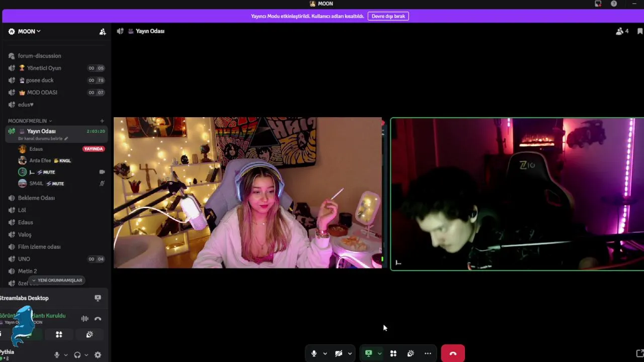Click the 'Bir kanal durumu belirle' text
Image resolution: width=644 pixels, height=362 pixels.
[x=40, y=139]
